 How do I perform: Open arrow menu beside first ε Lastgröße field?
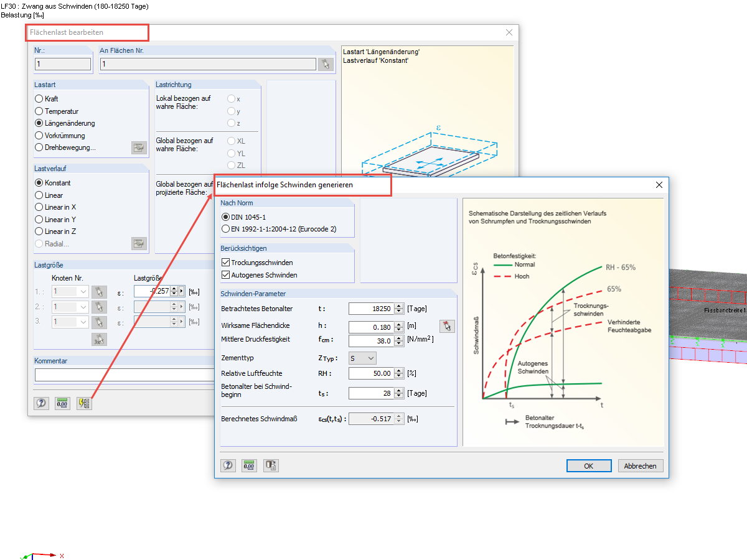click(x=182, y=291)
